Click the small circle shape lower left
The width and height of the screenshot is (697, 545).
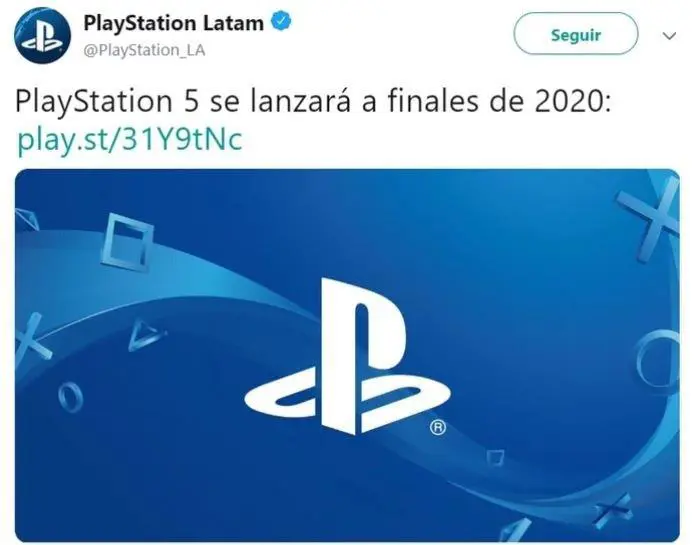point(71,397)
